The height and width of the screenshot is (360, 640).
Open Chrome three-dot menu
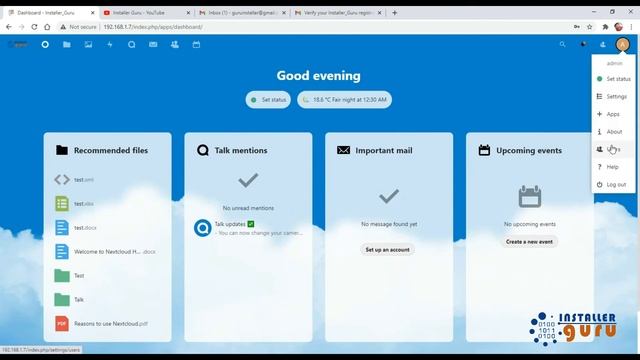[631, 27]
